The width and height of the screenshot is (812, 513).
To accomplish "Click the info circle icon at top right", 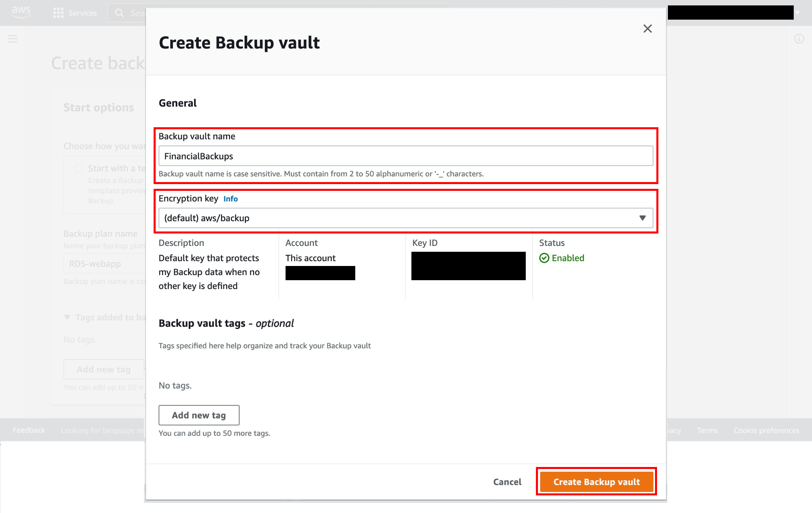I will click(x=799, y=38).
